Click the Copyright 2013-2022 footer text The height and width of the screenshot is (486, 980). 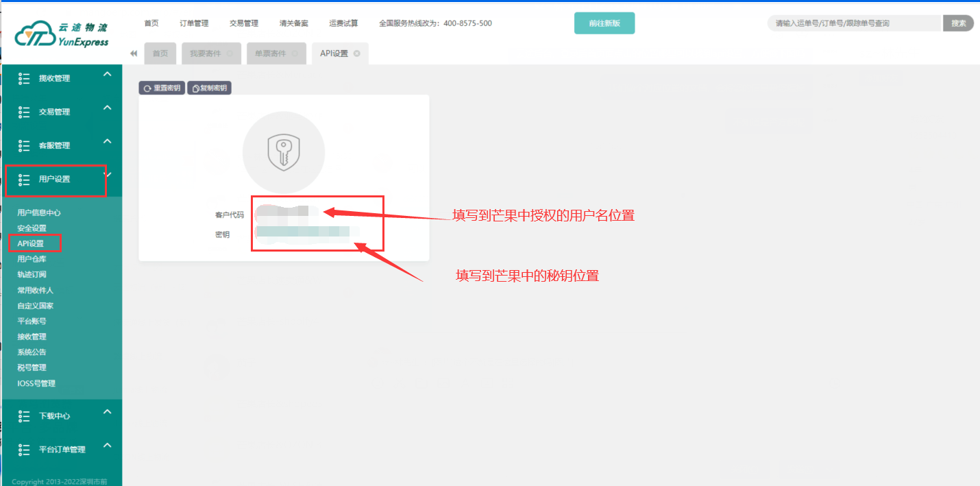pyautogui.click(x=60, y=481)
